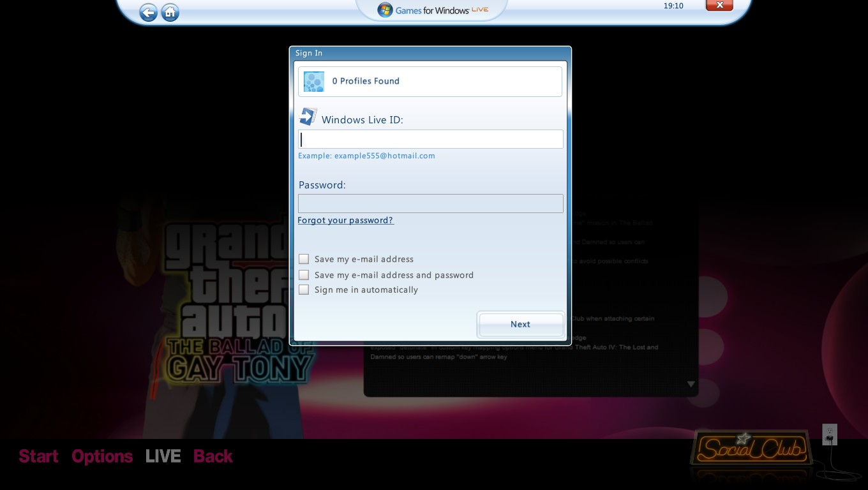Go to Games for Windows home icon
The image size is (868, 490).
pyautogui.click(x=170, y=12)
